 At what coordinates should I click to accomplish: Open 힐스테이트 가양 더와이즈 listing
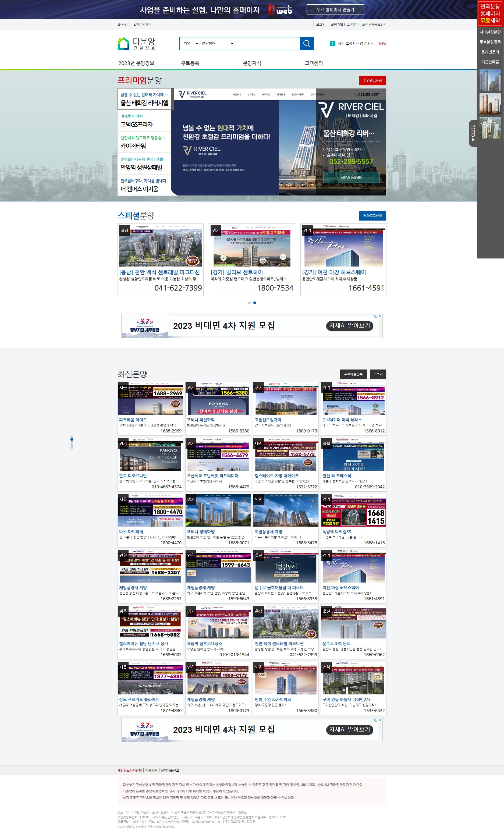286,464
